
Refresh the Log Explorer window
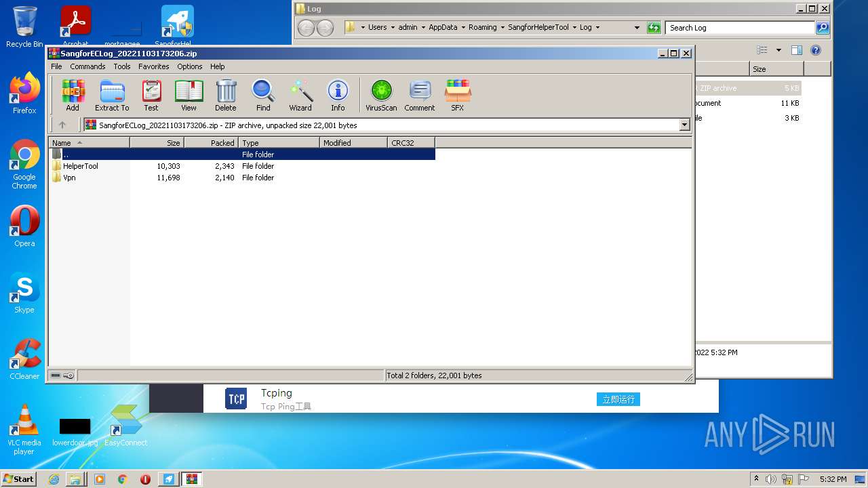tap(654, 28)
